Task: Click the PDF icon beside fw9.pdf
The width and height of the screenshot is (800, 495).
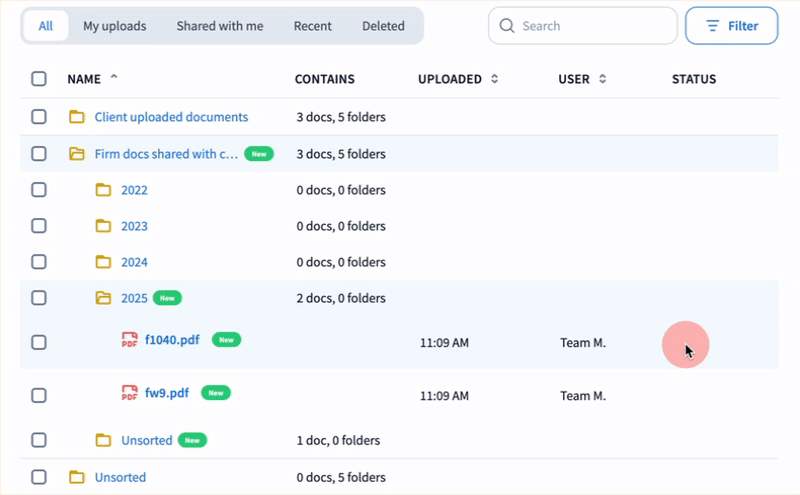Action: (x=129, y=394)
